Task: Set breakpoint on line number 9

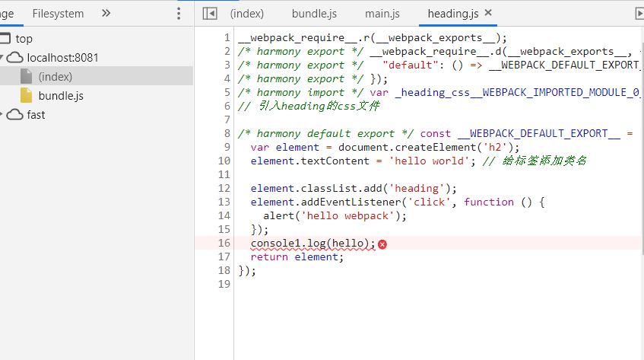Action: (x=227, y=147)
